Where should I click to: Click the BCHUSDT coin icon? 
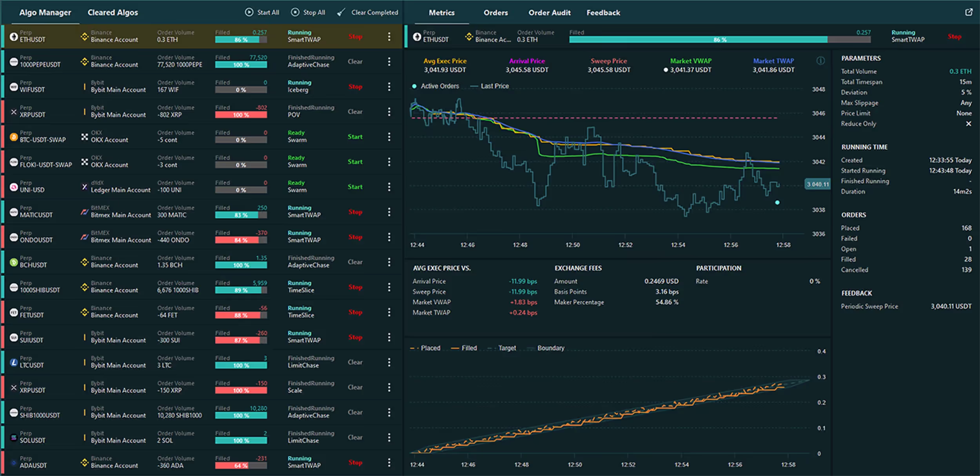click(14, 262)
